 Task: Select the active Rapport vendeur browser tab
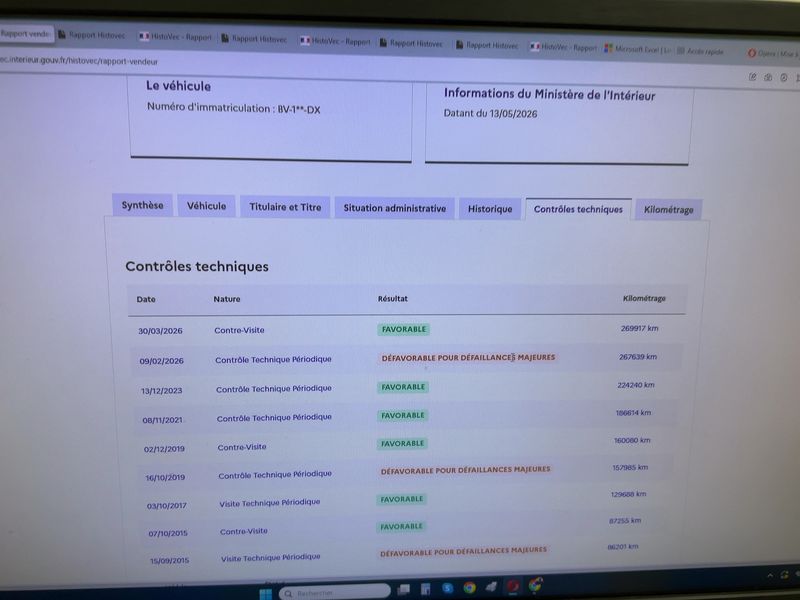point(26,34)
